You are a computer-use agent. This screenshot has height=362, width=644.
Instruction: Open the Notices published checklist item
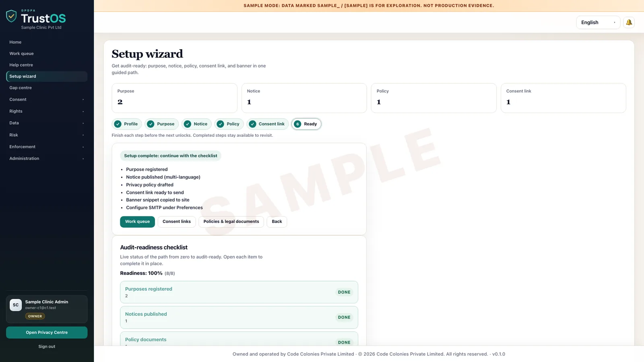239,317
